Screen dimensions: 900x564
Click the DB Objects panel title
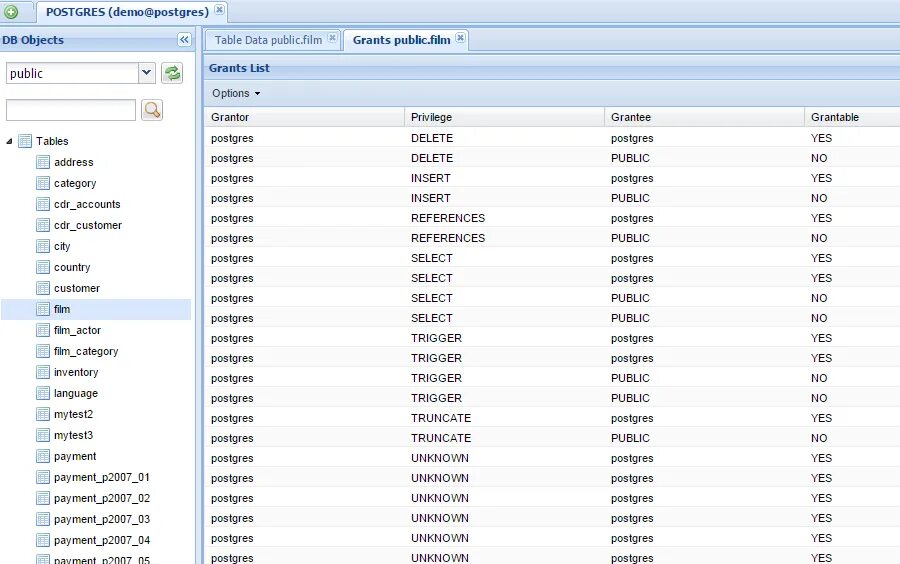click(33, 40)
